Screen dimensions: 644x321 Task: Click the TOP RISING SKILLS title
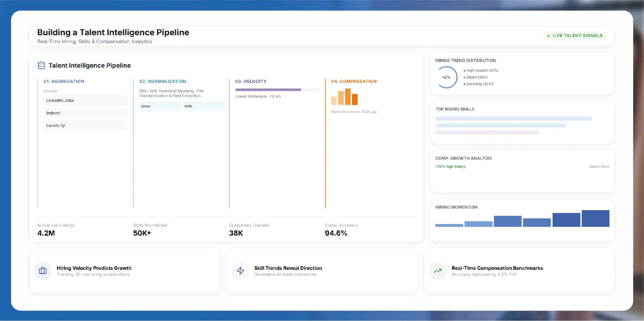coord(455,109)
